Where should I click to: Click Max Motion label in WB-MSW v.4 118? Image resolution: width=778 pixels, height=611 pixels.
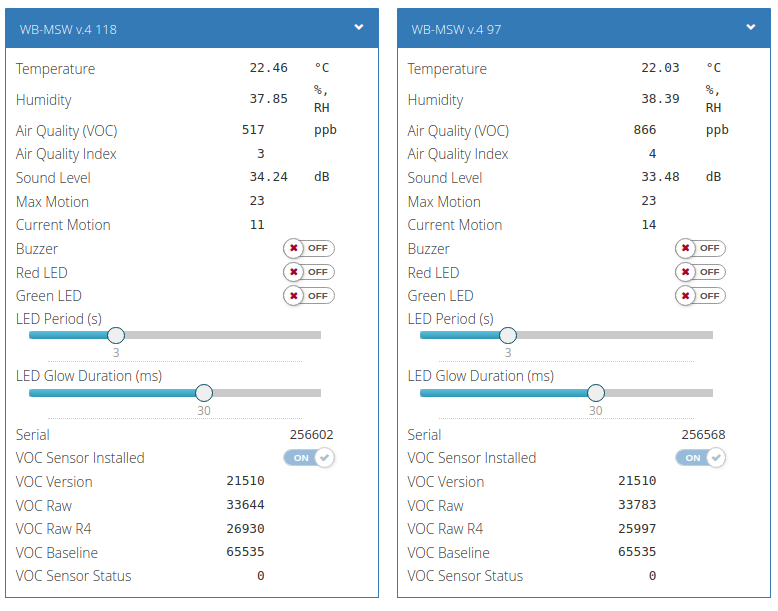[52, 202]
